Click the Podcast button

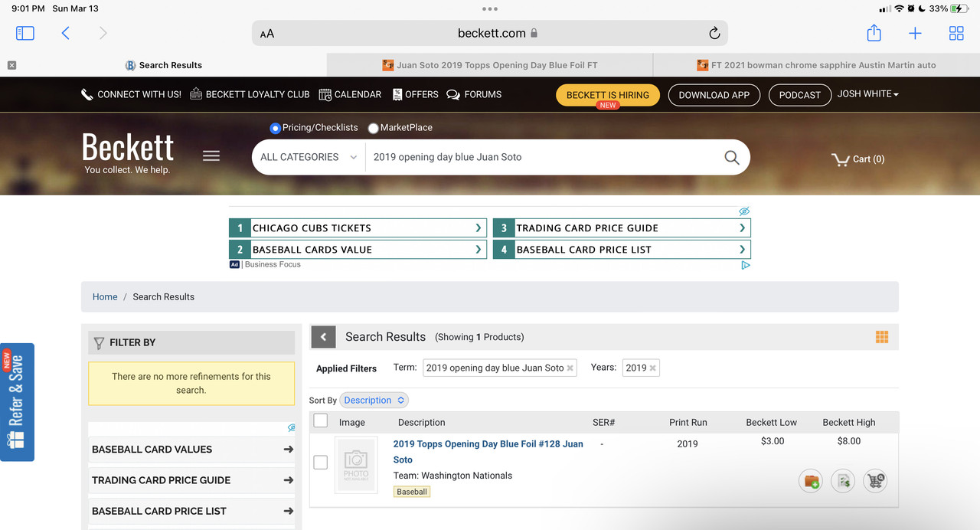click(x=800, y=95)
